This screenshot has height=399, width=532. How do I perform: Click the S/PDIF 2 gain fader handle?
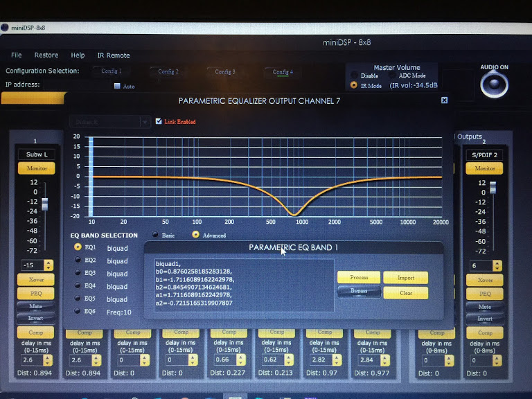coord(493,188)
